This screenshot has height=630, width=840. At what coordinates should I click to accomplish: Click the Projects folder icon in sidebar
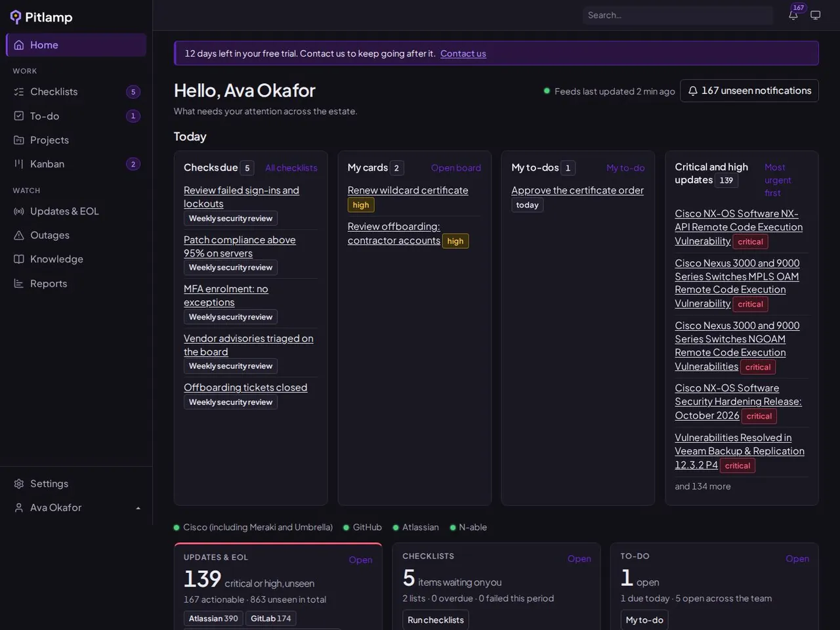coord(19,140)
